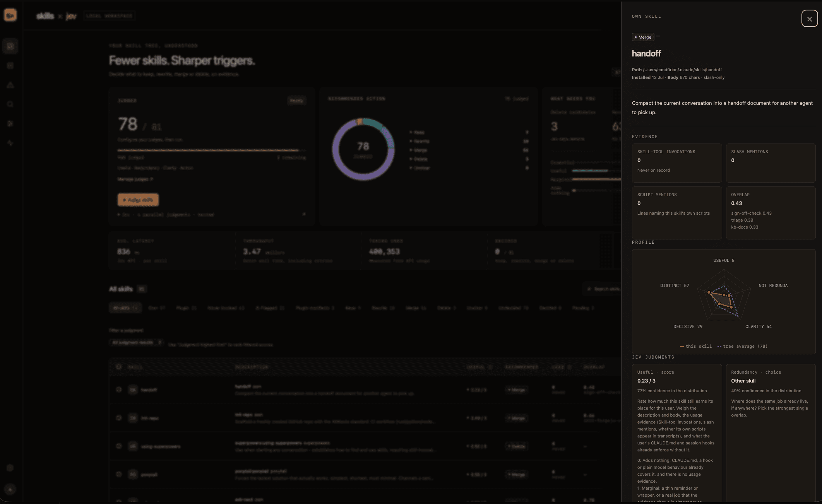Click the Redundancy choice Other skill card
This screenshot has width=822, height=504.
(771, 433)
